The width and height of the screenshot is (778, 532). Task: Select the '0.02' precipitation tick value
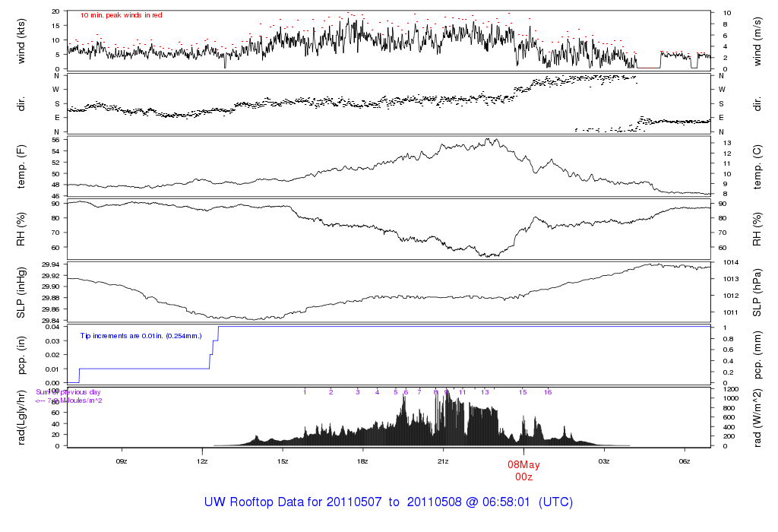point(52,355)
